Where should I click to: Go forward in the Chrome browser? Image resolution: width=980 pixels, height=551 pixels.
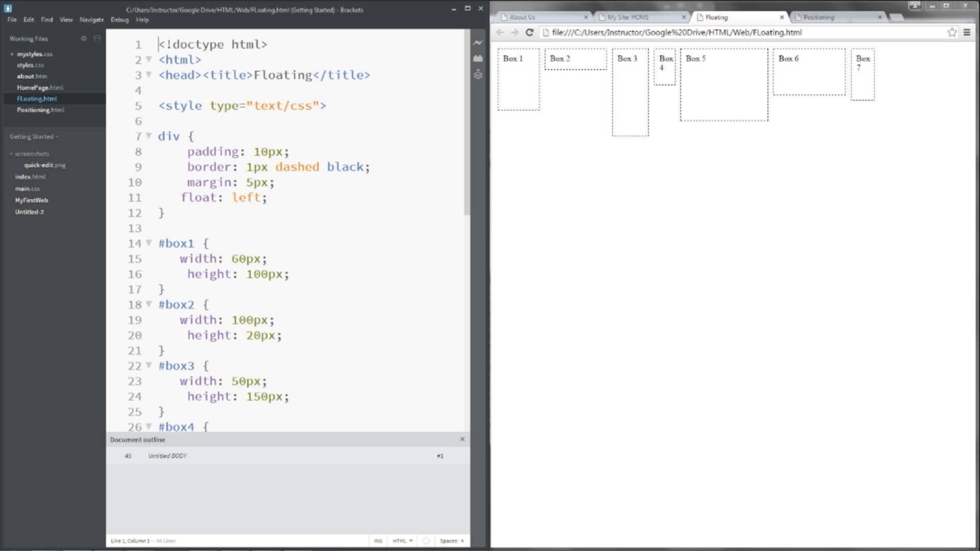pyautogui.click(x=514, y=32)
